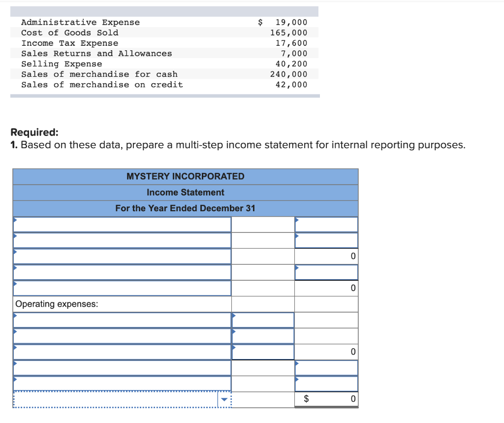504x423 pixels.
Task: Click the "Administrative Expense" data label
Action: click(80, 22)
